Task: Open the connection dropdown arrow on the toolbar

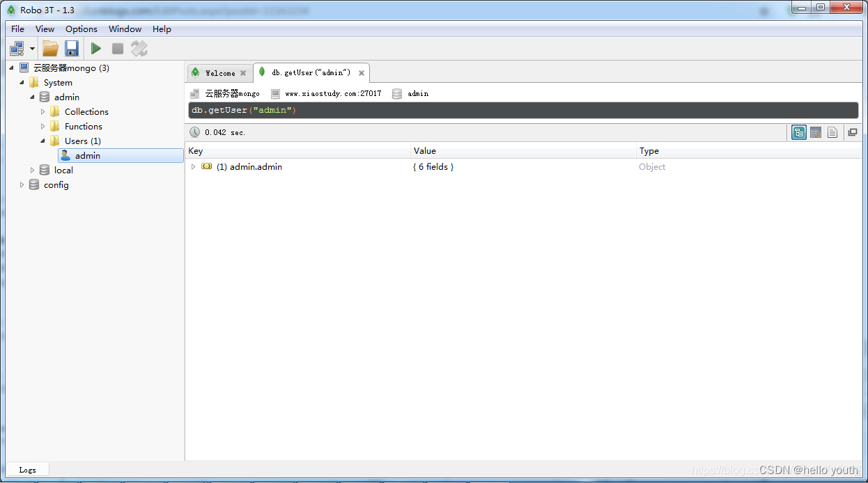Action: click(32, 48)
